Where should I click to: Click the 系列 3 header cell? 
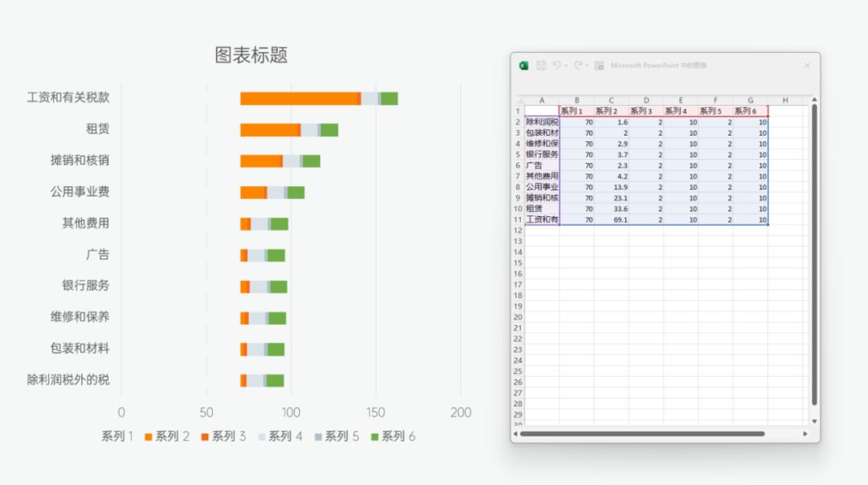tap(645, 111)
